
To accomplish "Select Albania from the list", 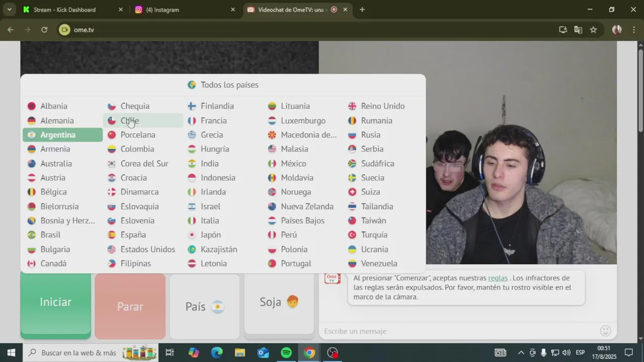I will pos(63,106).
